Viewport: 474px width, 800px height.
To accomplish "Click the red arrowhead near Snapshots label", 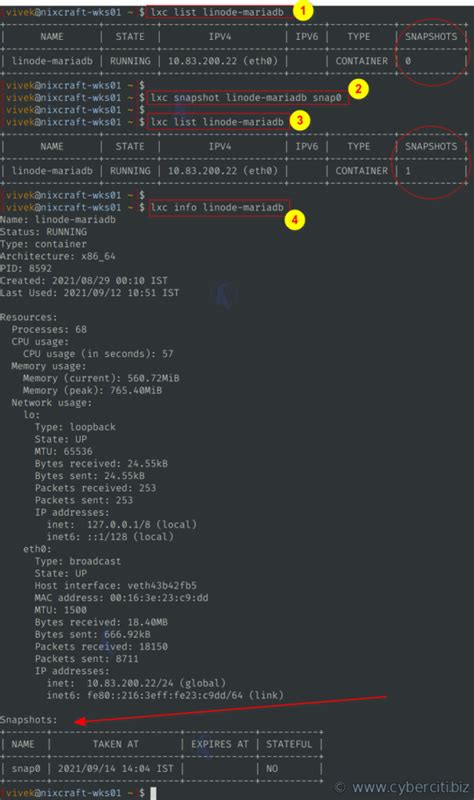I will 80,721.
